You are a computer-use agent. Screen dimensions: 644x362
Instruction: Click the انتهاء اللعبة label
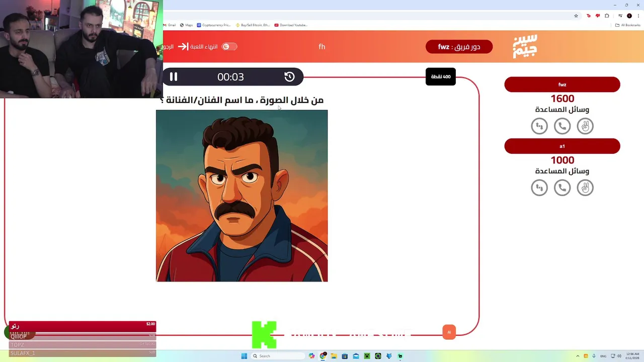[204, 47]
